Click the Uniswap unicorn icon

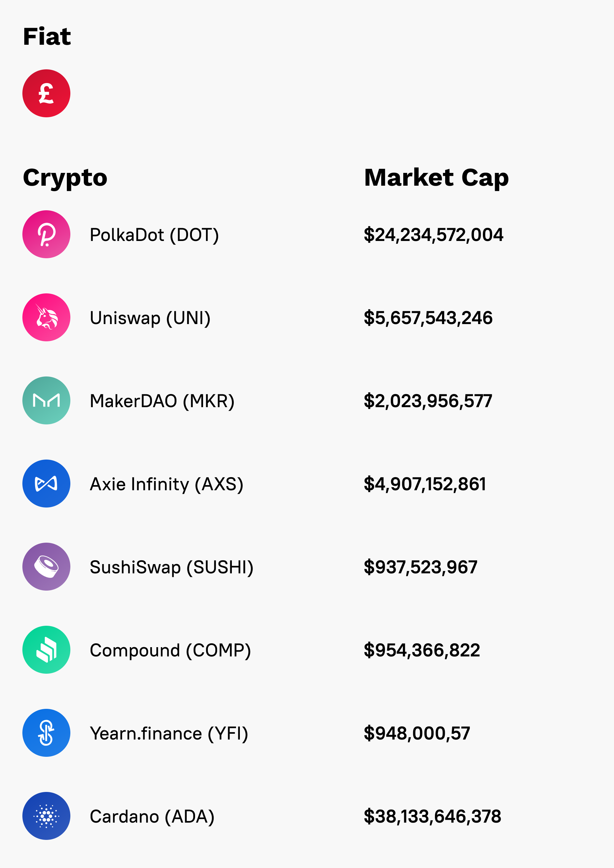(46, 318)
